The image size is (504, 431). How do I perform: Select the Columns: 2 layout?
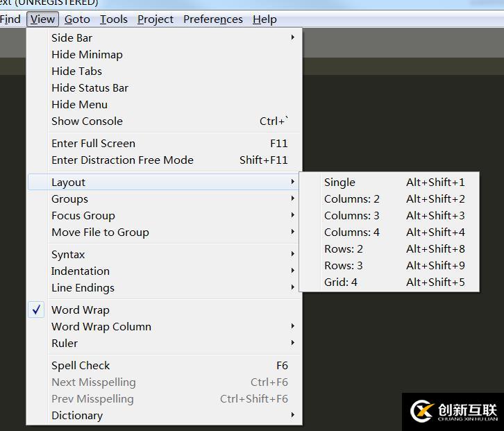(x=389, y=199)
